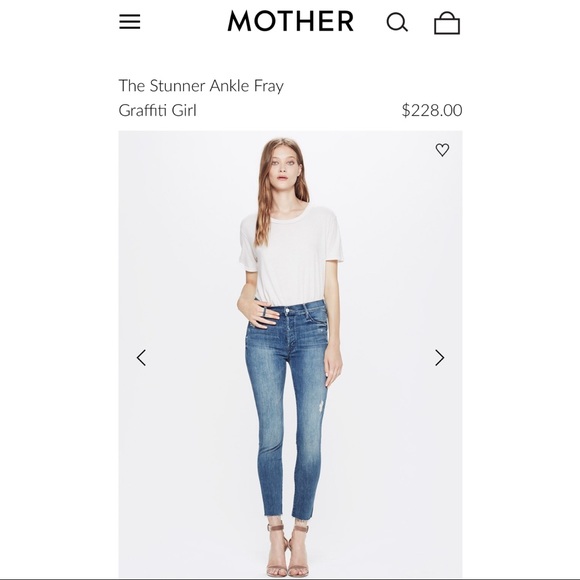Show the previous product photo
Viewport: 580px width, 580px height.
point(141,358)
